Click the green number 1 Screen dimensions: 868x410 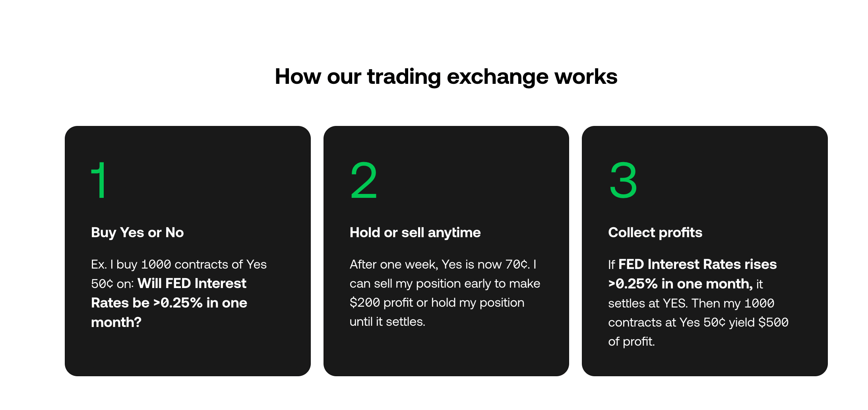[99, 180]
